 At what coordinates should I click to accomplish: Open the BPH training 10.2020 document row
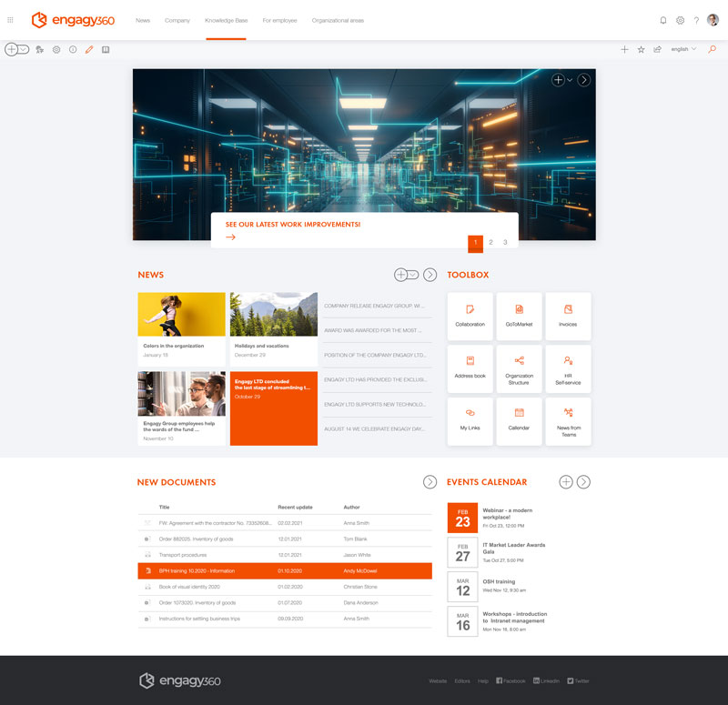[x=284, y=570]
